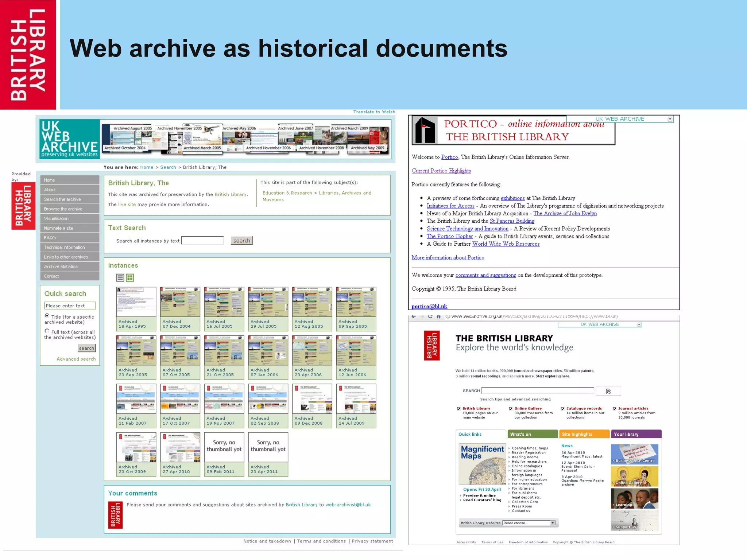This screenshot has height=560, width=747.
Task: Click search button in Quick search panel
Action: tap(86, 348)
